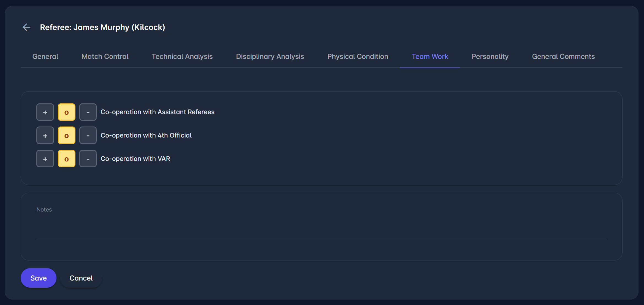Viewport: 644px width, 305px height.
Task: Select neutral 'o' for VAR co-operation
Action: [x=67, y=159]
